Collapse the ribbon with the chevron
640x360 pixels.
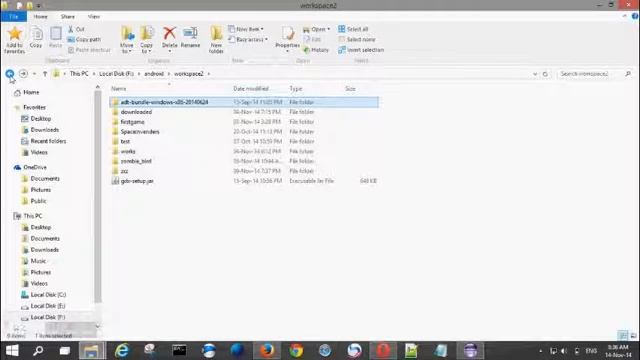click(x=624, y=16)
